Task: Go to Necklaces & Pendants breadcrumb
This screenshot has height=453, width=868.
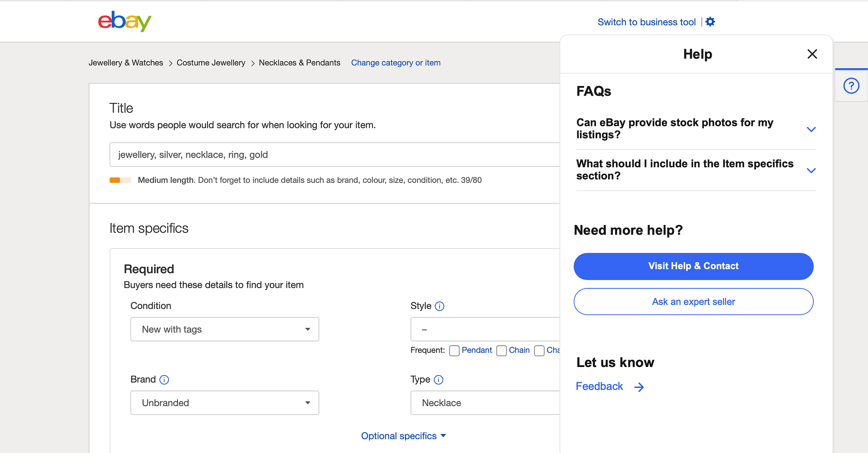Action: (x=299, y=63)
